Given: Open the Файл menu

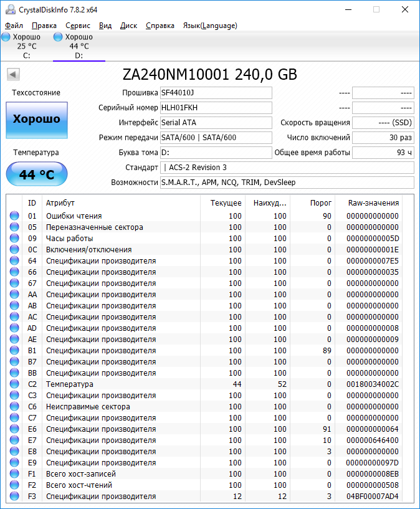Looking at the screenshot, I should click(x=14, y=26).
